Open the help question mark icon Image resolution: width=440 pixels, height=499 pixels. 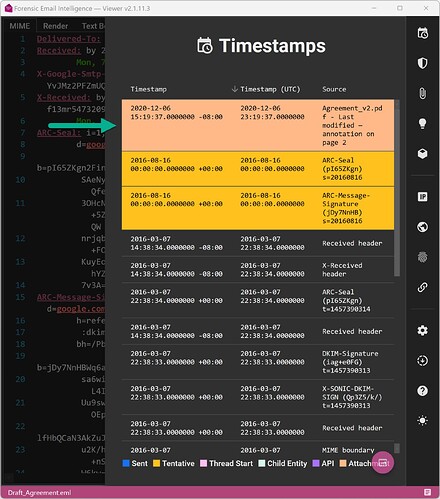point(422,391)
